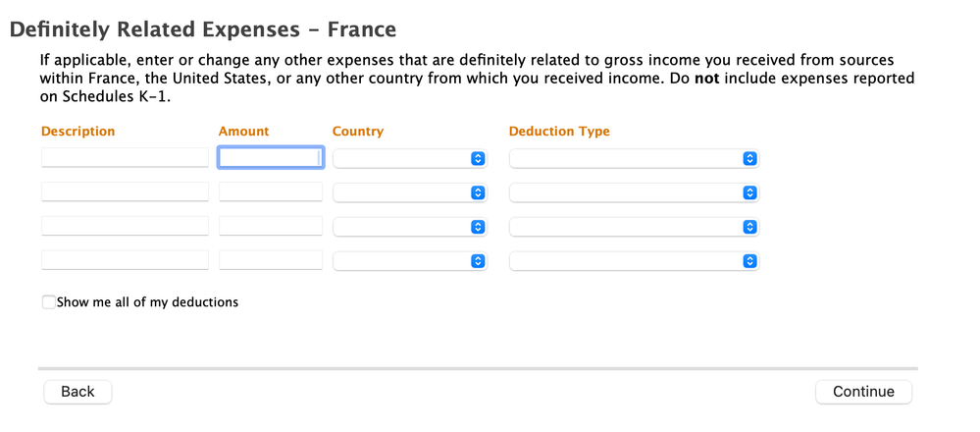Click the second row Description field
The height and width of the screenshot is (432, 980).
tap(125, 191)
